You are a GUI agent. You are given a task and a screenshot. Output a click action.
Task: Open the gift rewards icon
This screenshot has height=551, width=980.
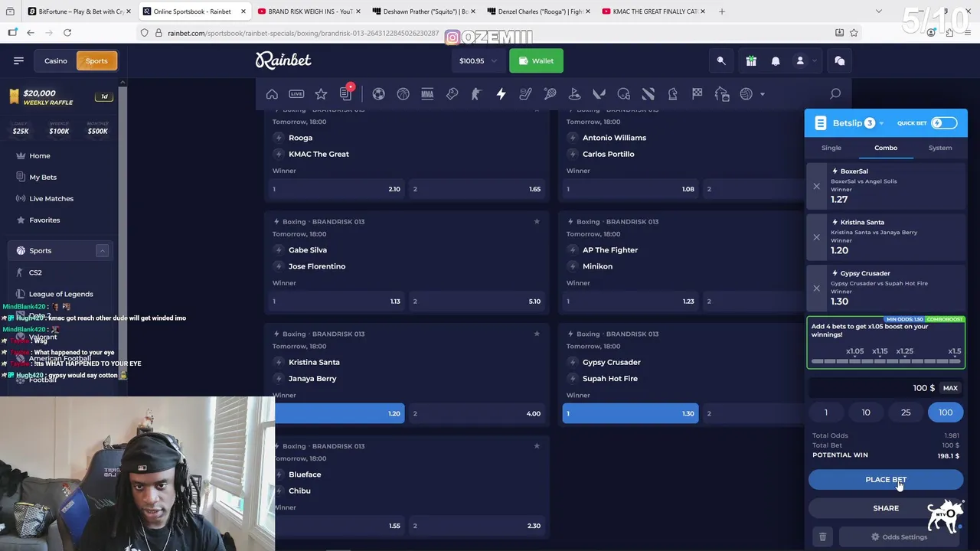tap(751, 60)
